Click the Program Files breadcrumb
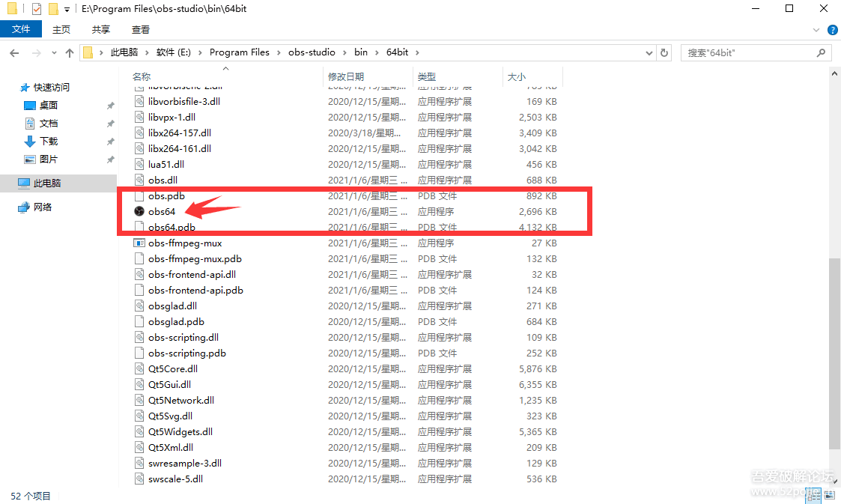 (239, 52)
